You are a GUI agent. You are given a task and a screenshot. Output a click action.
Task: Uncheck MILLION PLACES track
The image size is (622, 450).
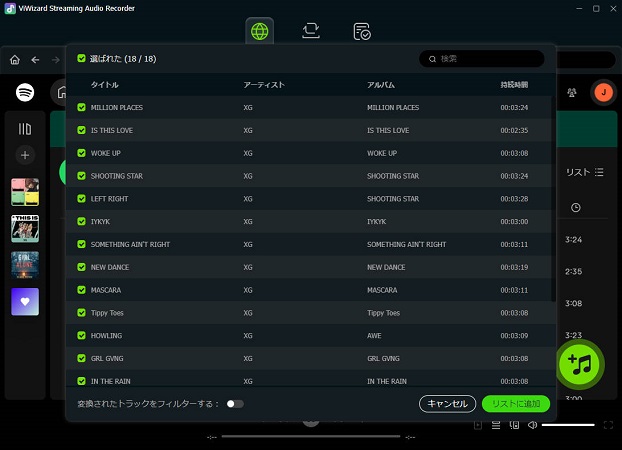(81, 107)
